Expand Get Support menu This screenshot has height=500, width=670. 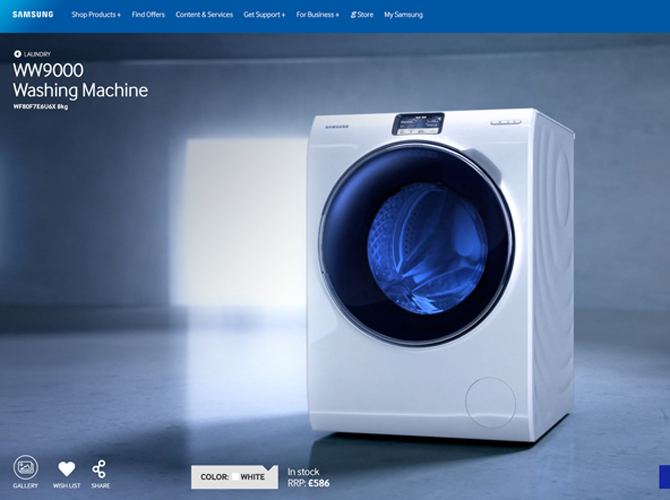point(264,15)
